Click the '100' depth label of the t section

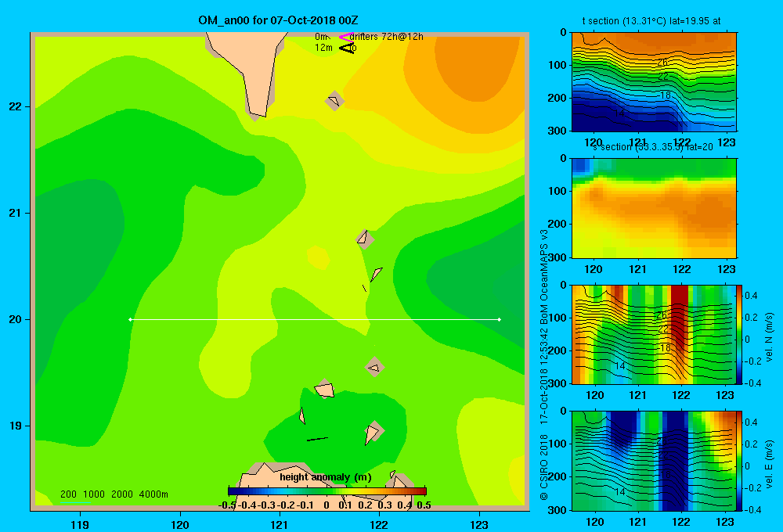click(557, 65)
